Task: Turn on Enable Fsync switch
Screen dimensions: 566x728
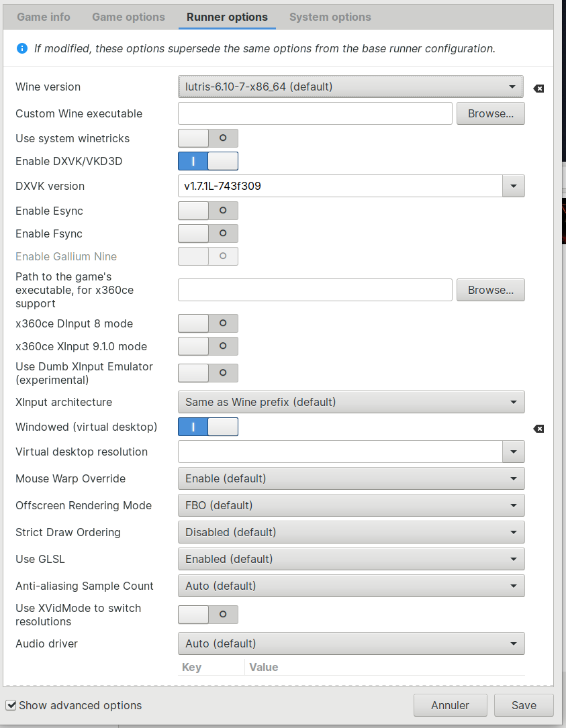Action: pyautogui.click(x=207, y=233)
